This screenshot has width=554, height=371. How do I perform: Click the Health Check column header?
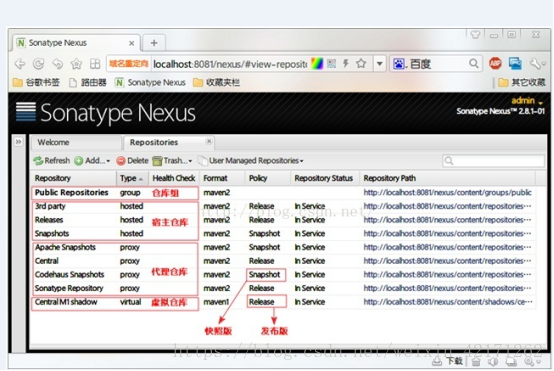pos(174,178)
